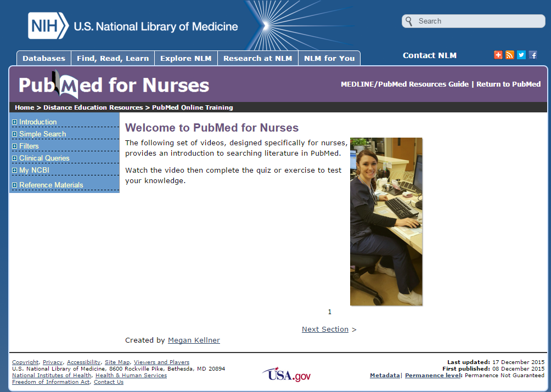
Task: Click in the Search field
Action: point(473,21)
